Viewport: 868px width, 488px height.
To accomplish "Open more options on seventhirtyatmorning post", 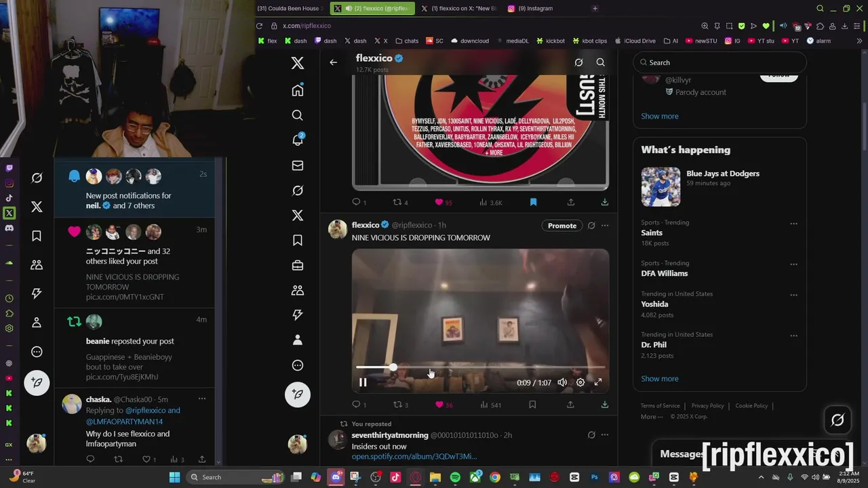I will pos(605,435).
